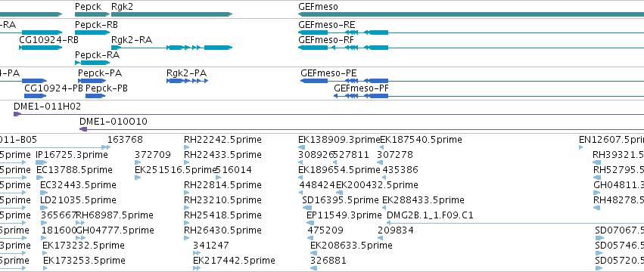The width and height of the screenshot is (644, 272).
Task: Click EST RH26430.5prime
Action: point(222,231)
